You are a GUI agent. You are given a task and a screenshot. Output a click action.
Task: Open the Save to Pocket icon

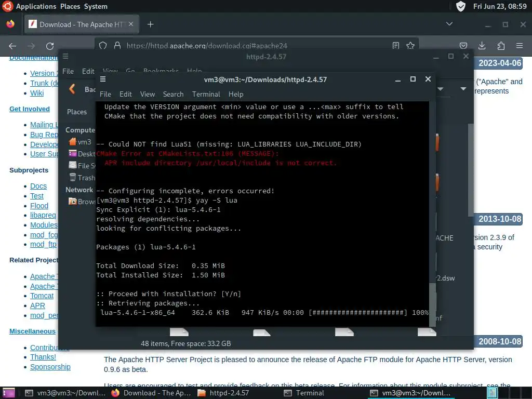[x=463, y=46]
